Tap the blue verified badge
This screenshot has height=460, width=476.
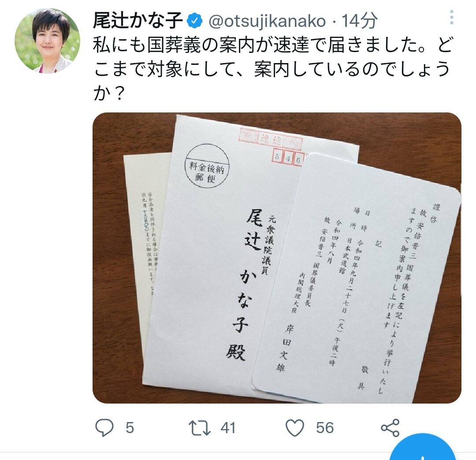pyautogui.click(x=195, y=21)
